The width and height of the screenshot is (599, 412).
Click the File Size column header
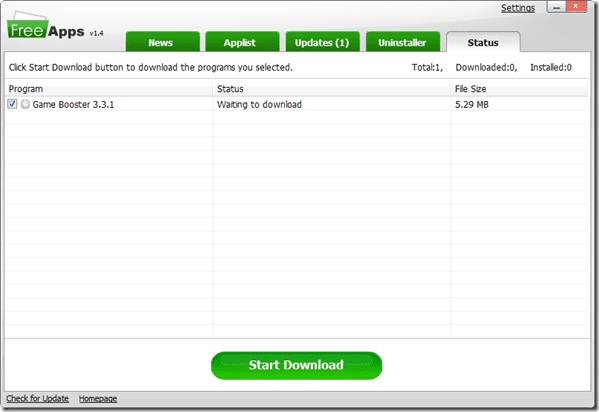[519, 89]
